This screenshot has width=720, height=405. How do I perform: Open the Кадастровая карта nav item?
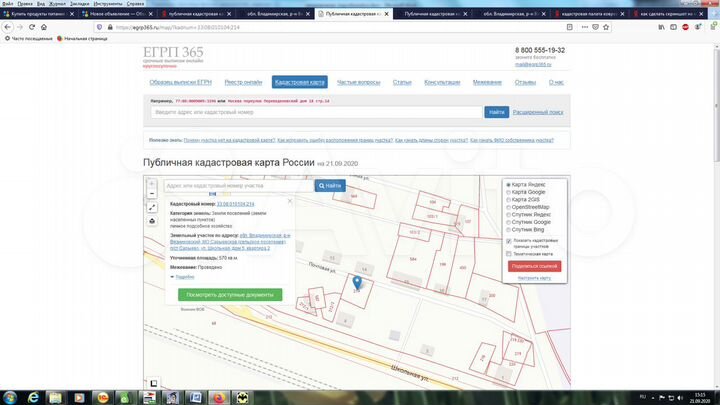299,82
